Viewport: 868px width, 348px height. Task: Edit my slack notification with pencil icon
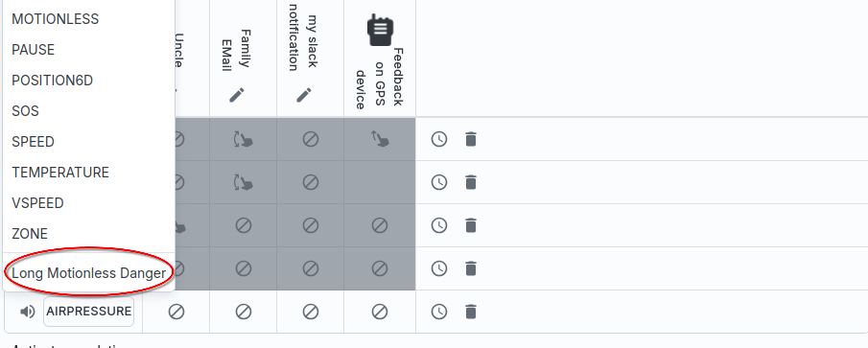click(304, 95)
